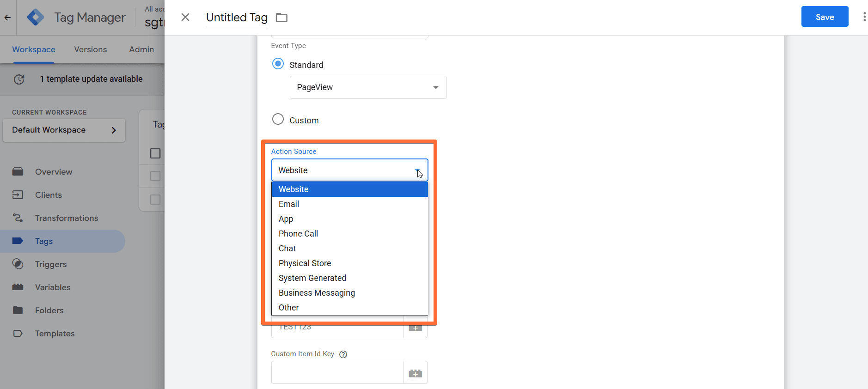Viewport: 868px width, 389px height.
Task: Click the Variables sidebar icon
Action: coord(18,287)
